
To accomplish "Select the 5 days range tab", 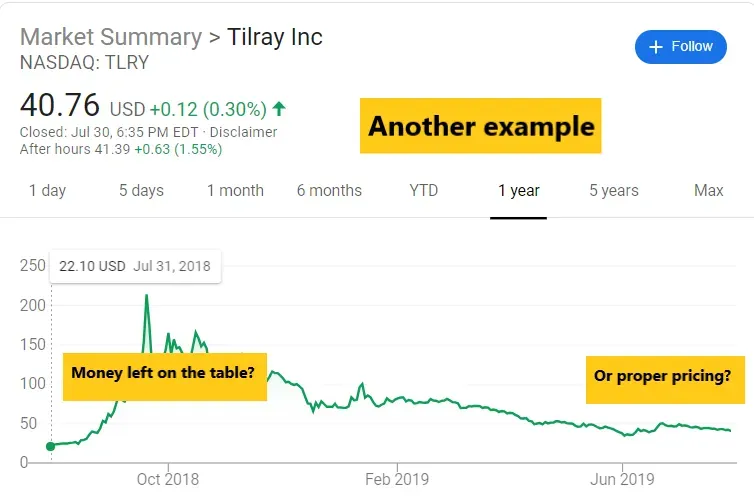I will coord(141,190).
